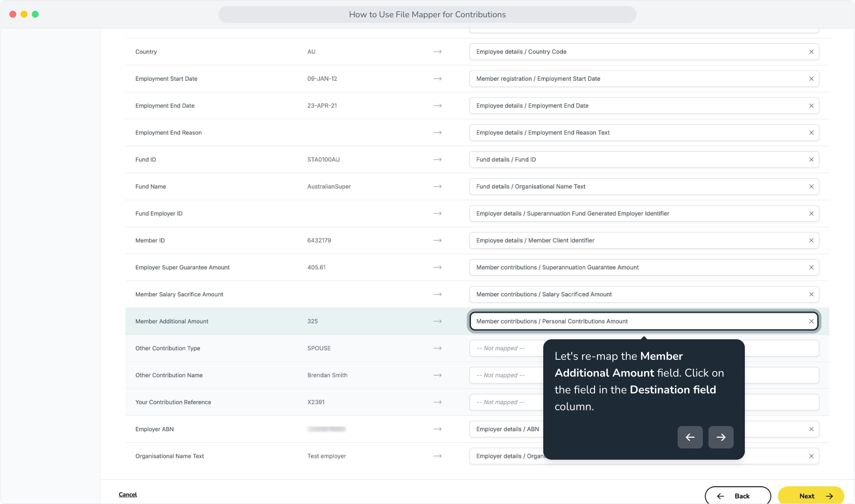The width and height of the screenshot is (855, 504).
Task: Click the 325 sample value
Action: (x=313, y=322)
